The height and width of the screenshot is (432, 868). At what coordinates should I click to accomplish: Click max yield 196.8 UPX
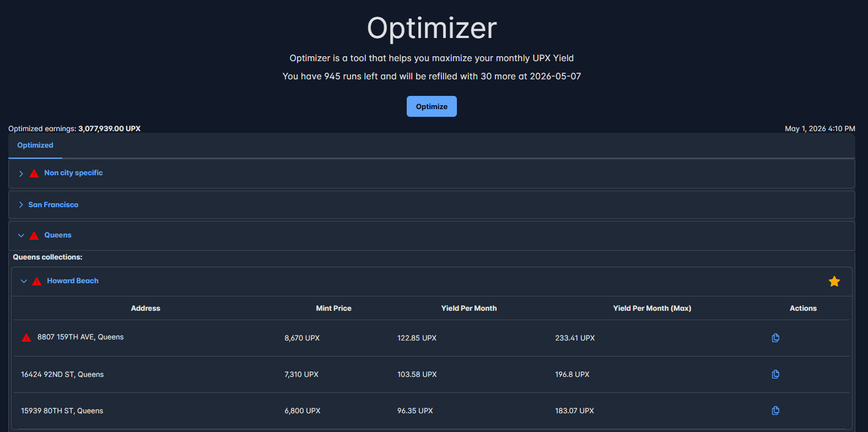pyautogui.click(x=572, y=375)
